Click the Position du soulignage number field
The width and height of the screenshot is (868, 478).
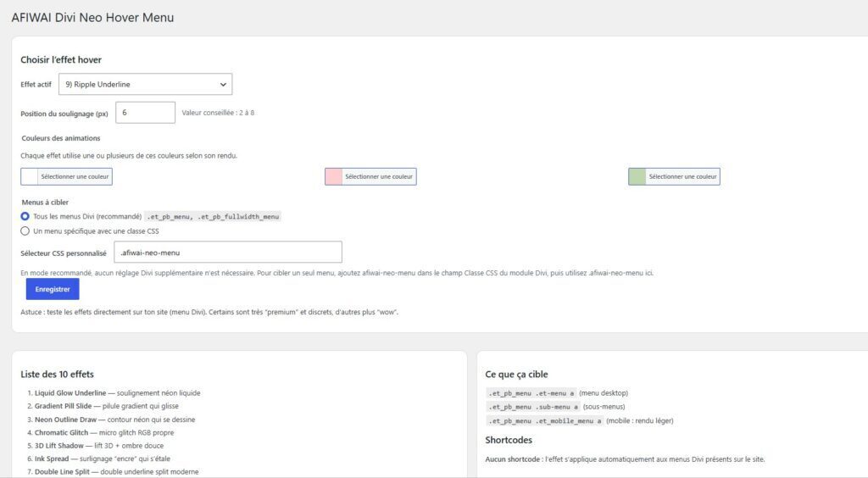point(145,113)
